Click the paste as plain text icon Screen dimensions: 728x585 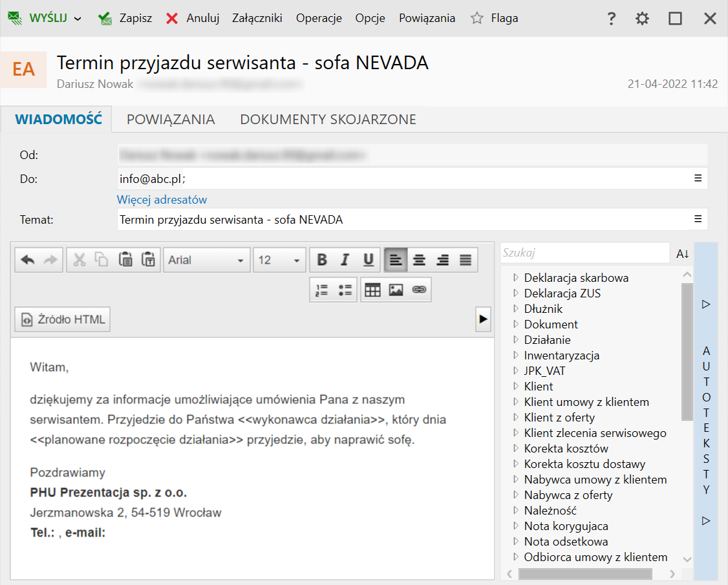click(x=149, y=260)
